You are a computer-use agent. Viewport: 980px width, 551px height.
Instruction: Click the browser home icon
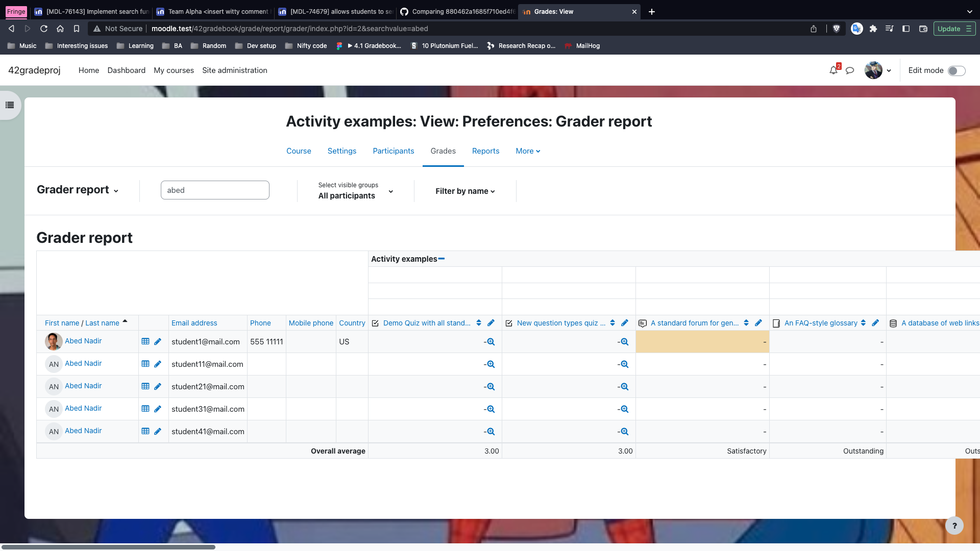tap(60, 29)
